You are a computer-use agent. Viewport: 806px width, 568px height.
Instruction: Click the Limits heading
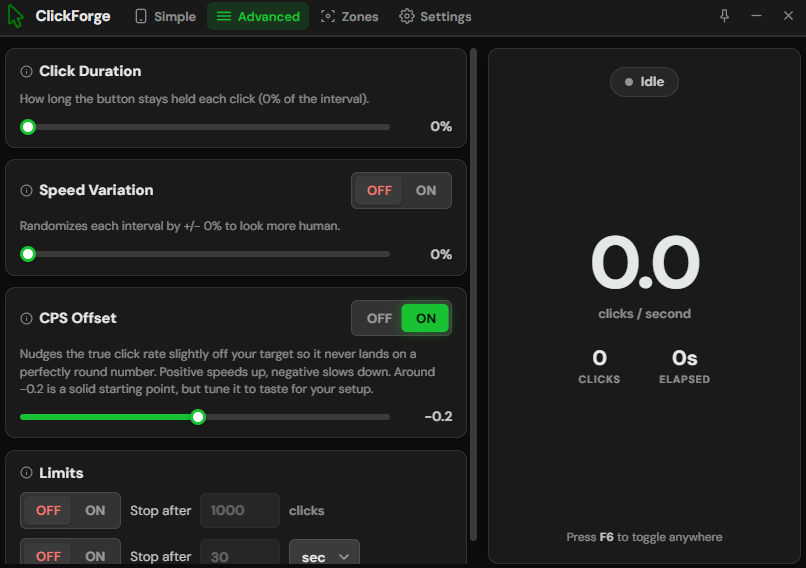click(61, 473)
